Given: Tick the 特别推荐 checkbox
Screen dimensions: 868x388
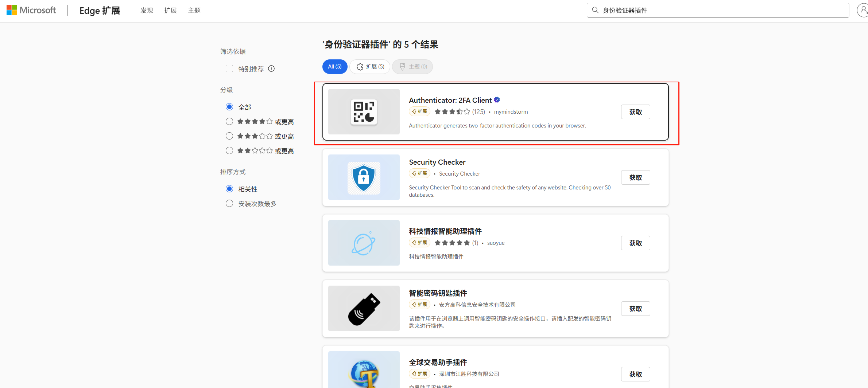Looking at the screenshot, I should pos(229,68).
